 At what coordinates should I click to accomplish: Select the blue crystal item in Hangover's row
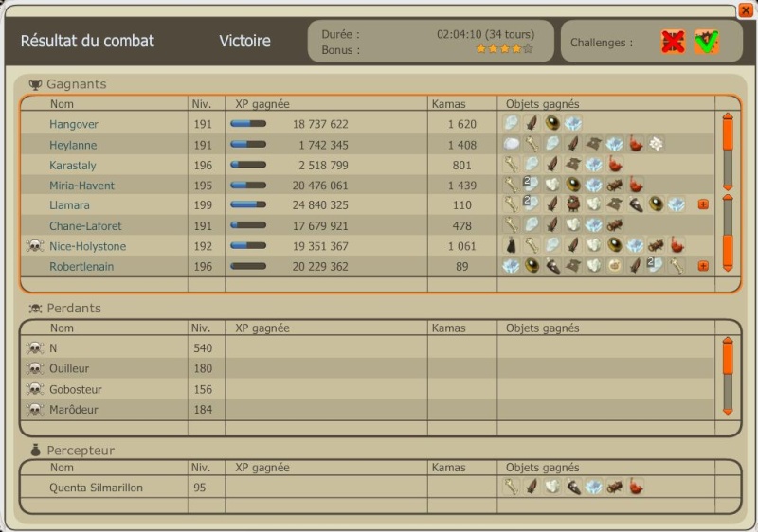(573, 123)
